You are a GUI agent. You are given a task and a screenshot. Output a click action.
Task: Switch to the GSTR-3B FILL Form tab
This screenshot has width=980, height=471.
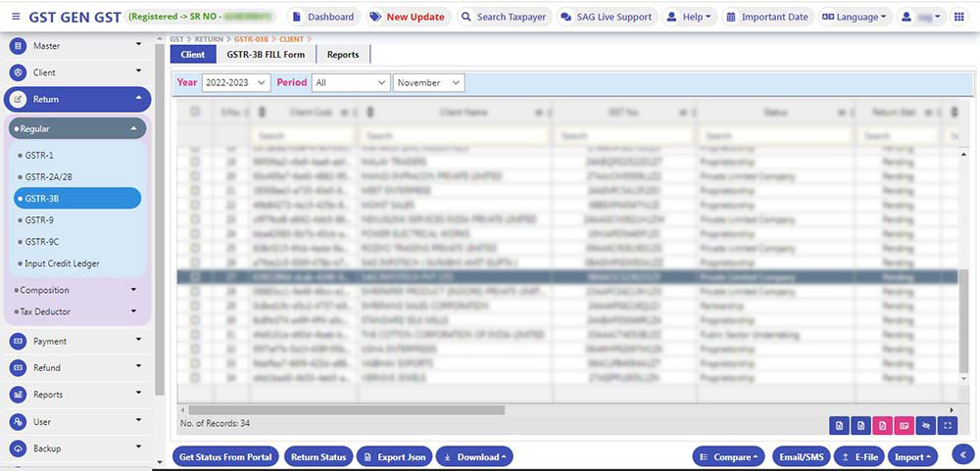pyautogui.click(x=266, y=55)
